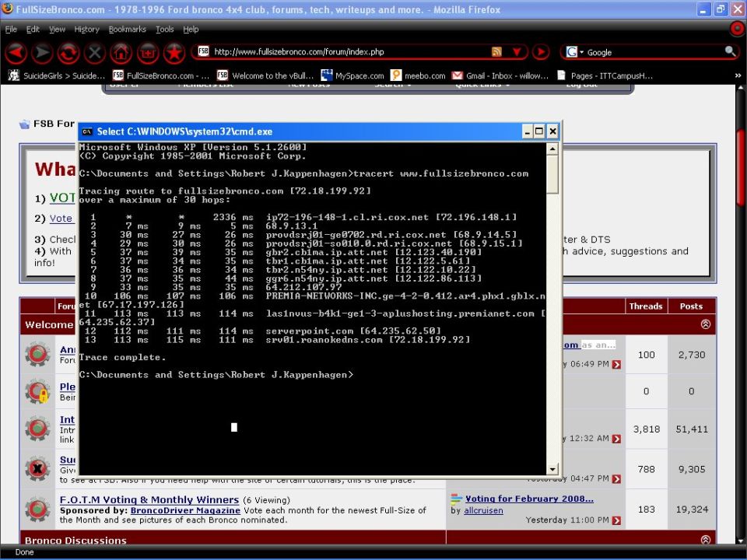Open allcruisen user profile link
The image size is (747, 560).
click(x=483, y=510)
